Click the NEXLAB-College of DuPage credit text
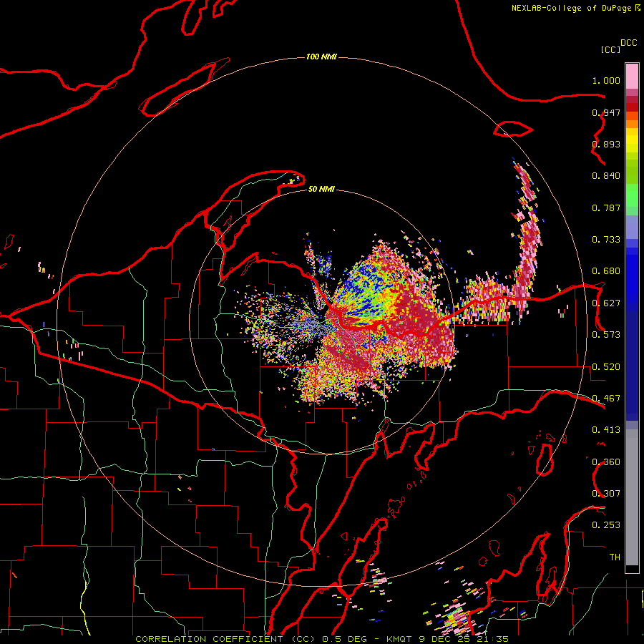 pos(571,8)
